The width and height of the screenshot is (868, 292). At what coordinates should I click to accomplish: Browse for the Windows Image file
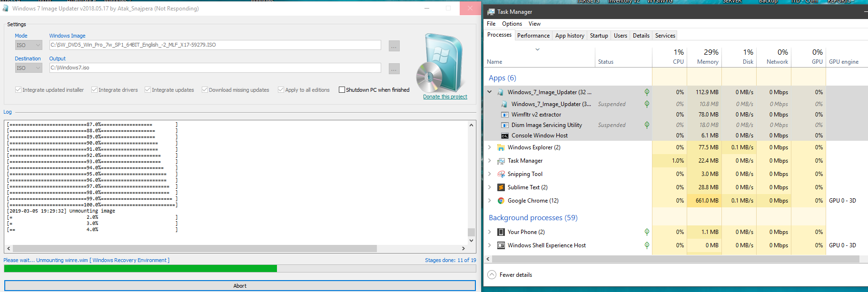394,46
